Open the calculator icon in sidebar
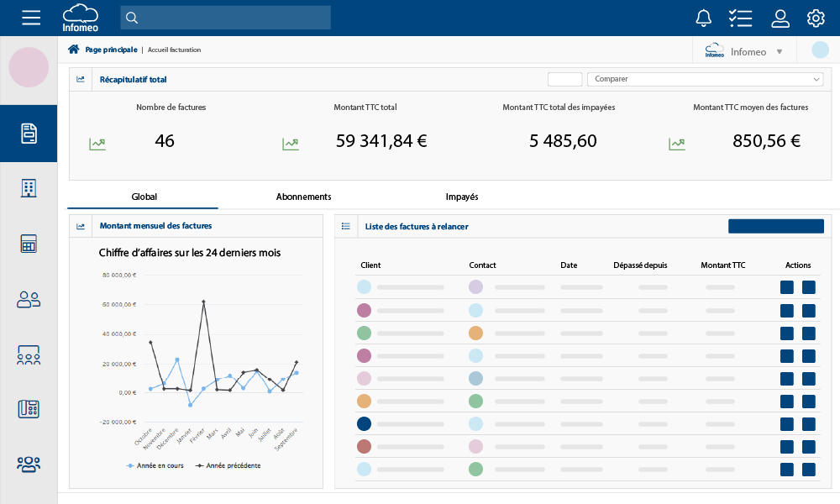The height and width of the screenshot is (504, 840). (x=29, y=244)
